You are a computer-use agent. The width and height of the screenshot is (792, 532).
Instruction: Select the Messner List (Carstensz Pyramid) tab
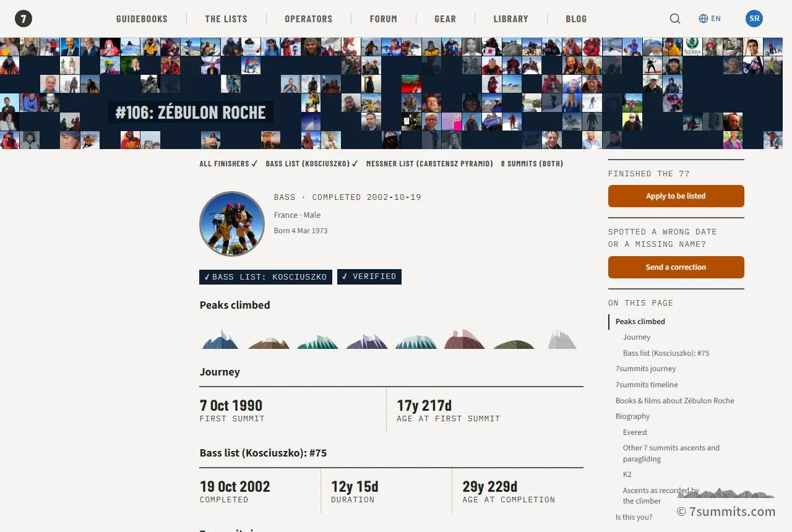429,164
